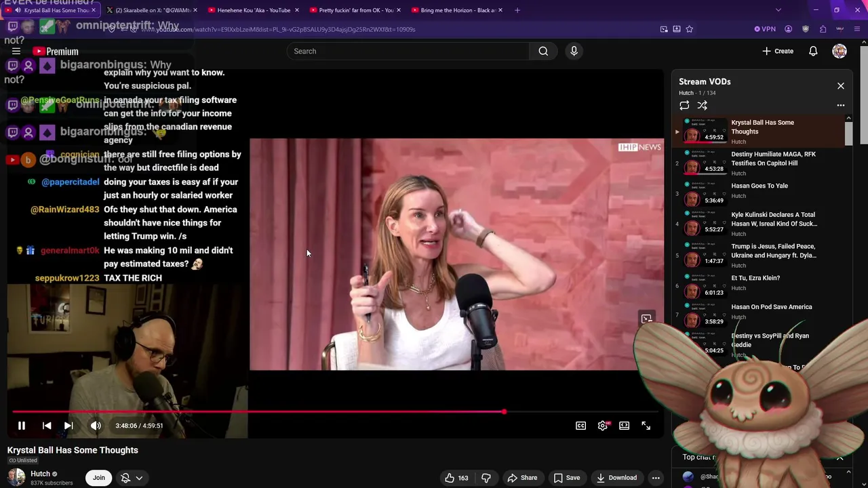Open playlist options three-dot menu

(841, 106)
